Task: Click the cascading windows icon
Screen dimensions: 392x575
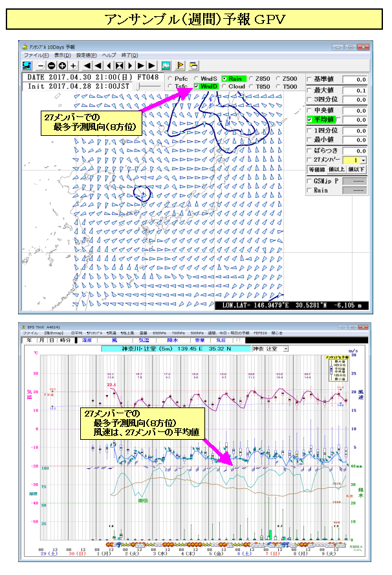Action: click(x=193, y=65)
